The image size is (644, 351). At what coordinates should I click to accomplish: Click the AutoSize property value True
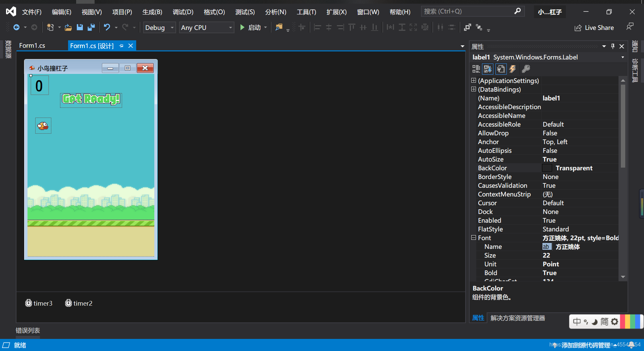[549, 159]
